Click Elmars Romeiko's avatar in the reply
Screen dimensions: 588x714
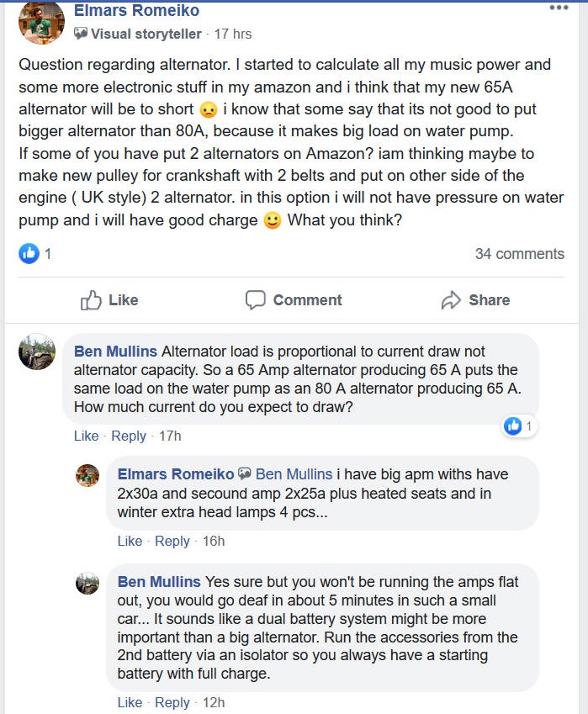click(x=87, y=475)
